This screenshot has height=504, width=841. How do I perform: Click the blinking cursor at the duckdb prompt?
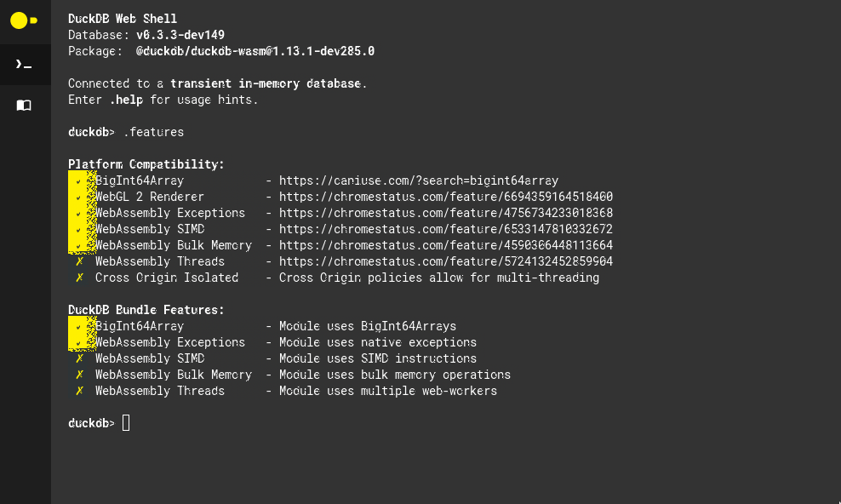pyautogui.click(x=125, y=422)
